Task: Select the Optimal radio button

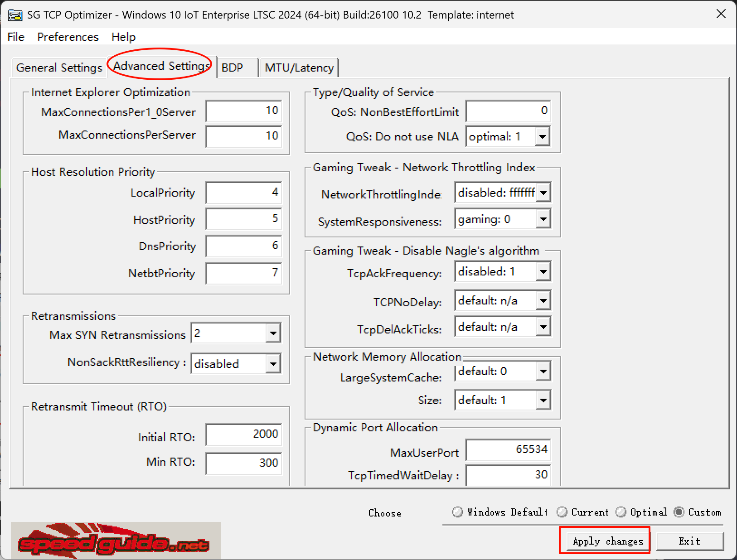Action: click(x=621, y=512)
